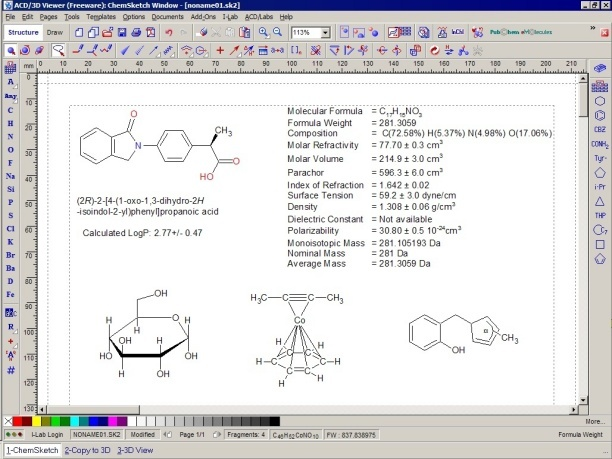The height and width of the screenshot is (459, 612).
Task: Switch to the 3-3D View tab
Action: [135, 451]
